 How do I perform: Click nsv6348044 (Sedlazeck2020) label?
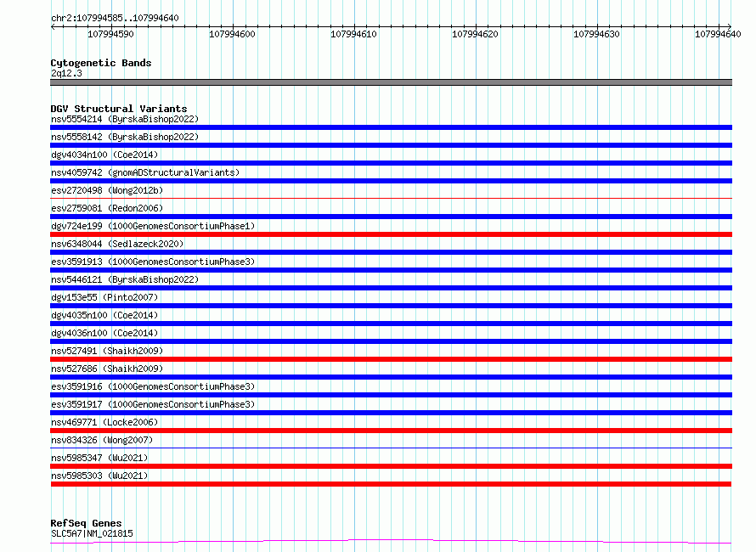[x=116, y=244]
